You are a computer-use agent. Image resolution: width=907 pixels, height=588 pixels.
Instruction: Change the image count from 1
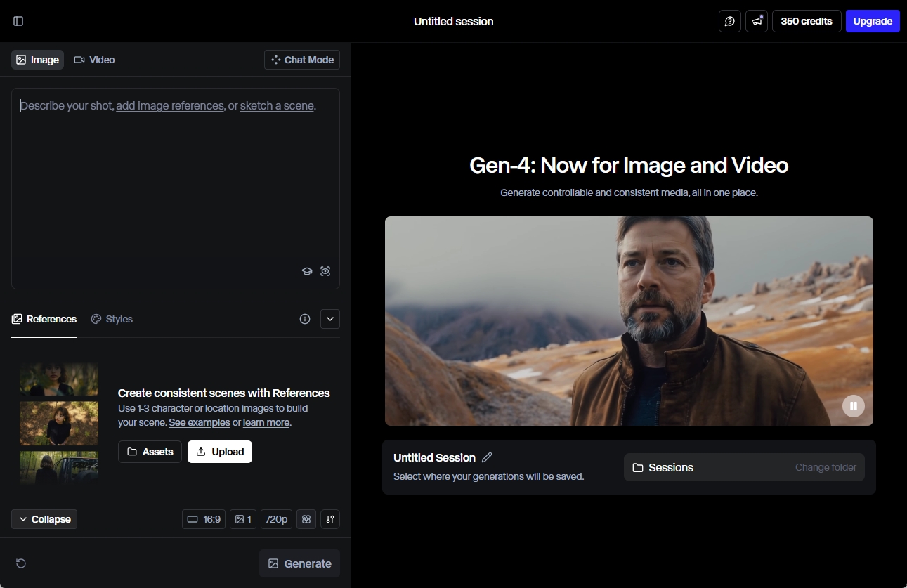coord(243,519)
